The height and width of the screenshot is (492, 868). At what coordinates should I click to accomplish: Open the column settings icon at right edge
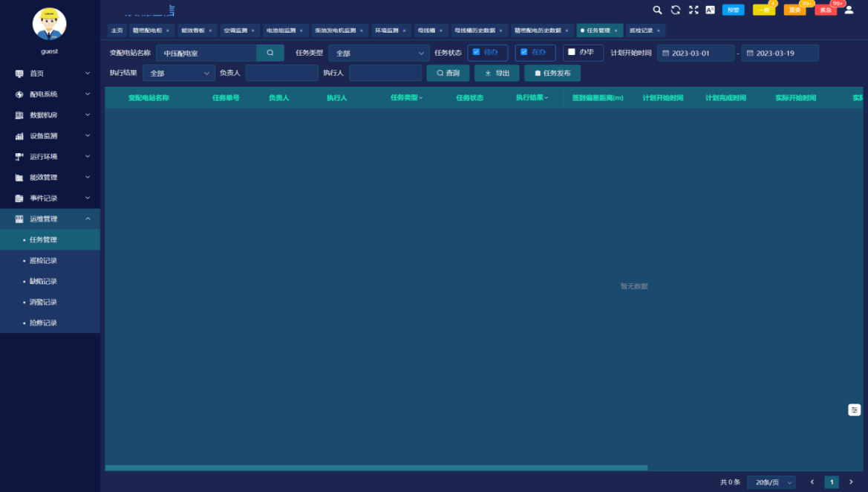pos(854,410)
